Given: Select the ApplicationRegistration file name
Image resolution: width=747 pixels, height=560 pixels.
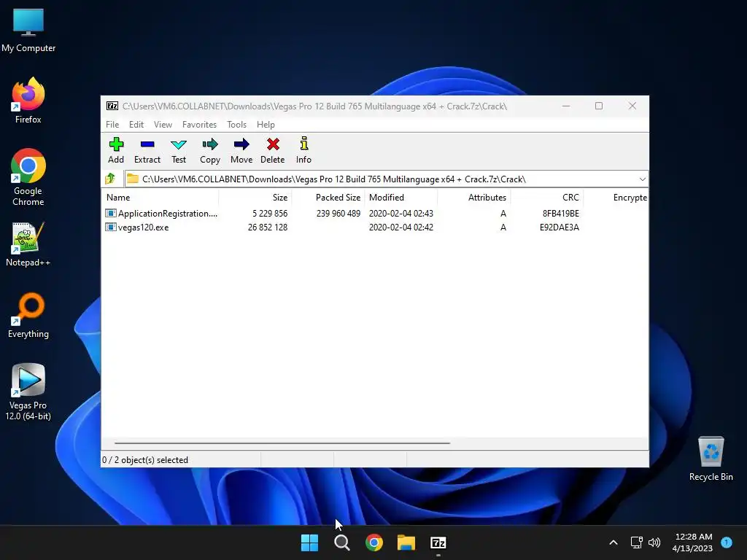Looking at the screenshot, I should pos(168,214).
